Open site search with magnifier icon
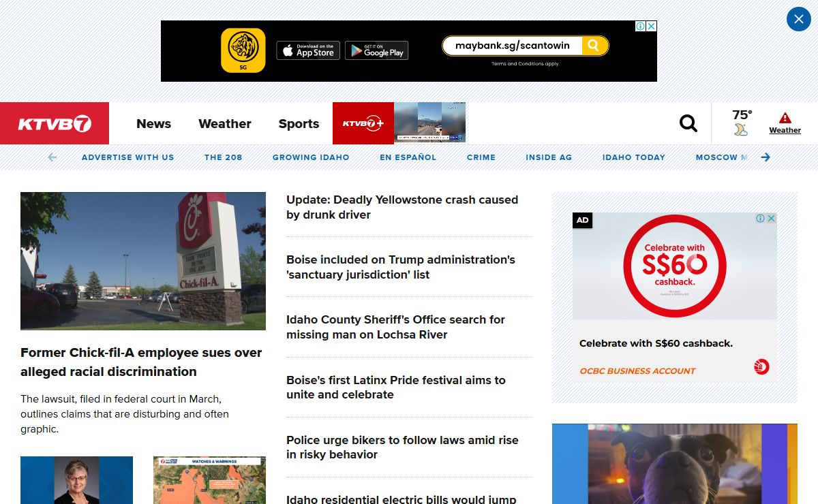818x504 pixels. pos(688,123)
